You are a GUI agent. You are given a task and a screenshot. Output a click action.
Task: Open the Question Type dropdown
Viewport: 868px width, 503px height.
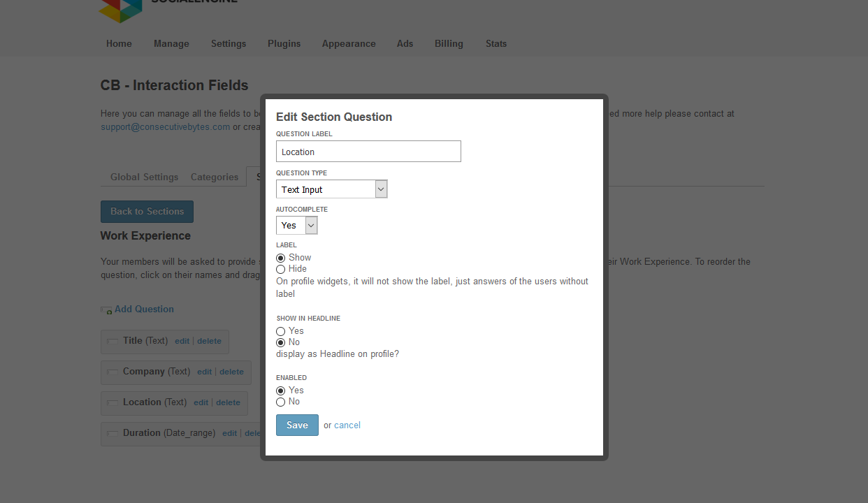[x=331, y=189]
